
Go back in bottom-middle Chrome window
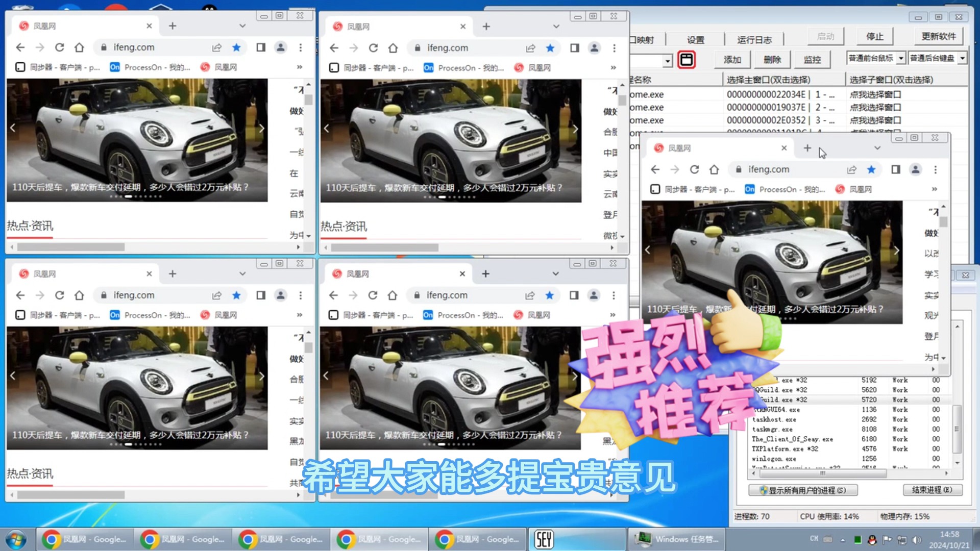[x=333, y=295]
